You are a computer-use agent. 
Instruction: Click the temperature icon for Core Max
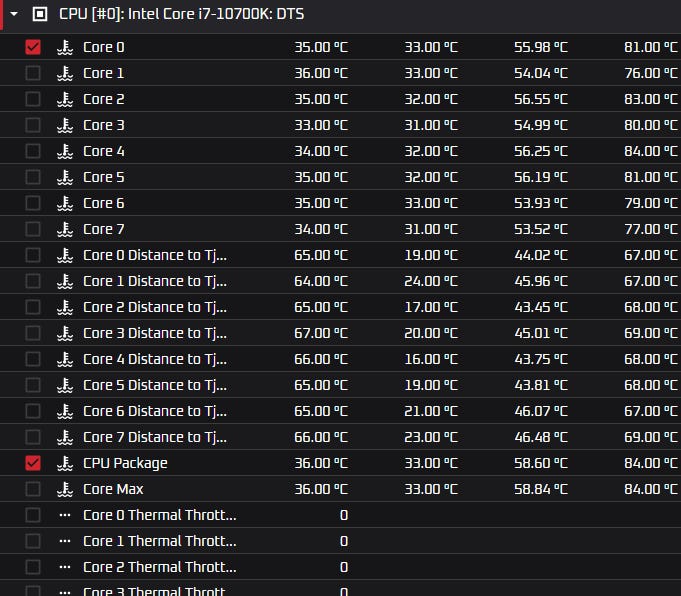(x=65, y=489)
